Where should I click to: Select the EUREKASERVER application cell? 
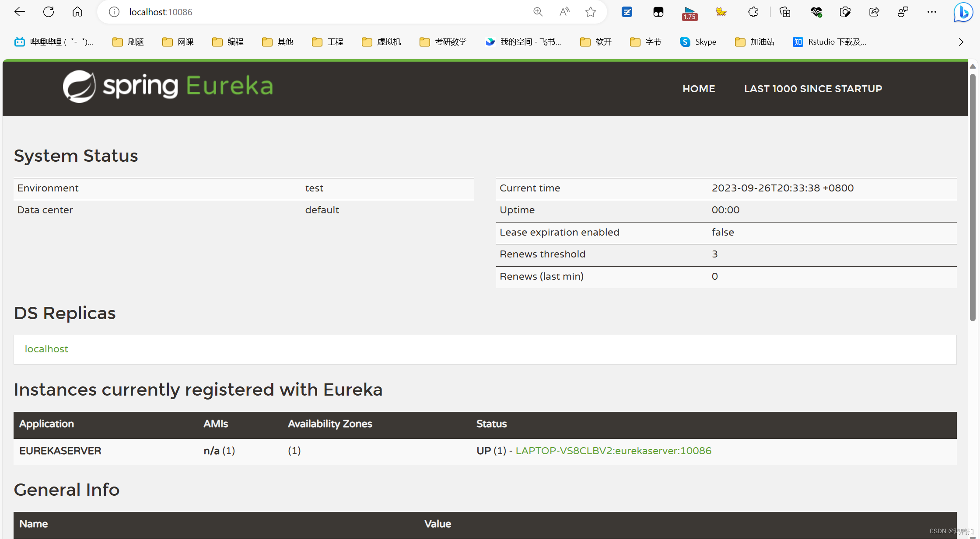60,451
